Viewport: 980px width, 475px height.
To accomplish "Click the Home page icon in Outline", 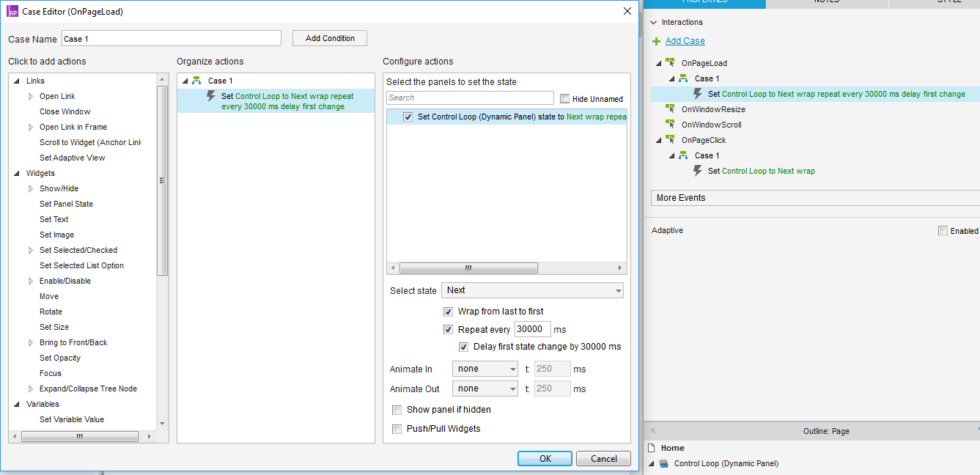I will click(653, 448).
